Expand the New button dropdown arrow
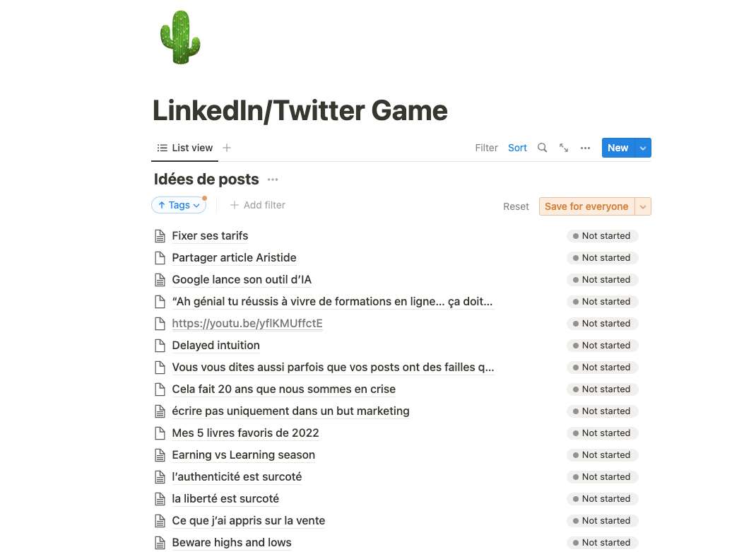 642,148
